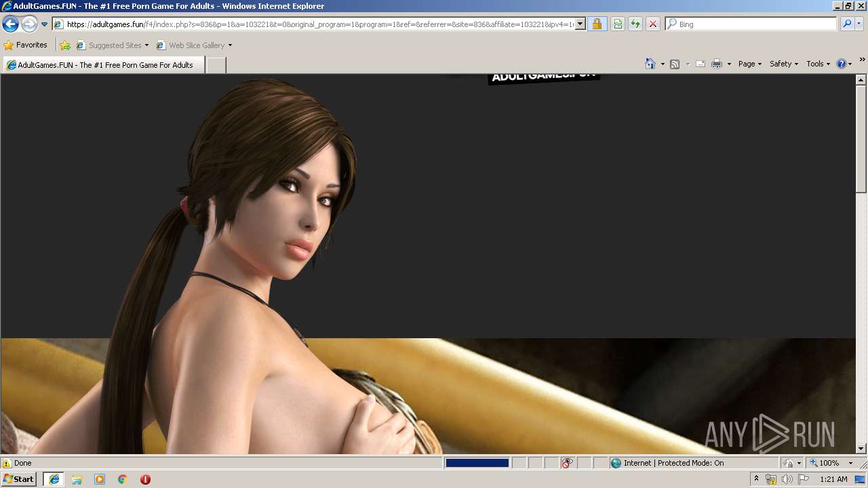
Task: Expand the Web Slice Gallery dropdown arrow
Action: coord(230,45)
